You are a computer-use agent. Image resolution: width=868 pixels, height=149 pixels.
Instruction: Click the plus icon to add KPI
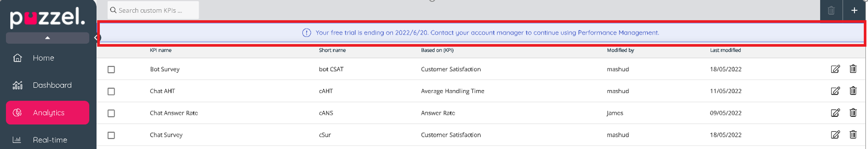tap(854, 10)
